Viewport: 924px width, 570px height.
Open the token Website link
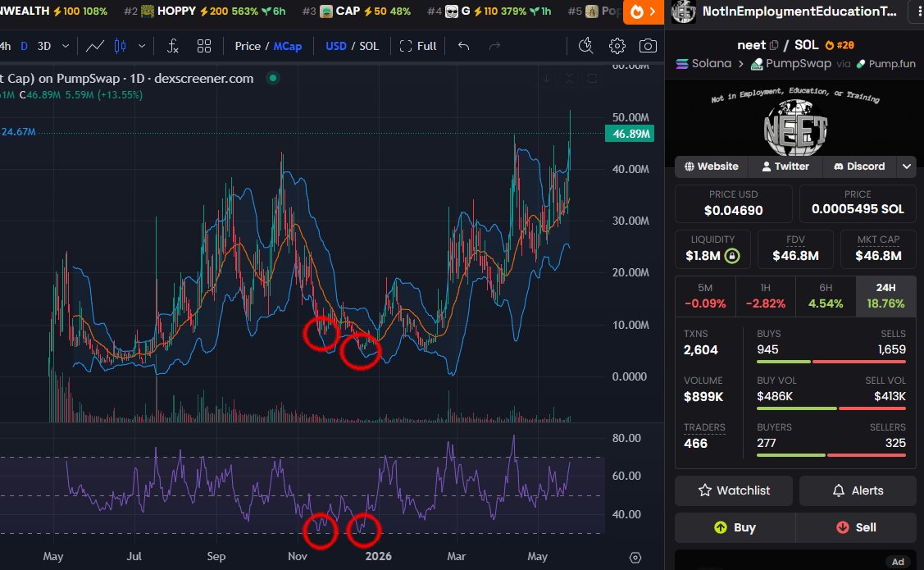coord(712,166)
